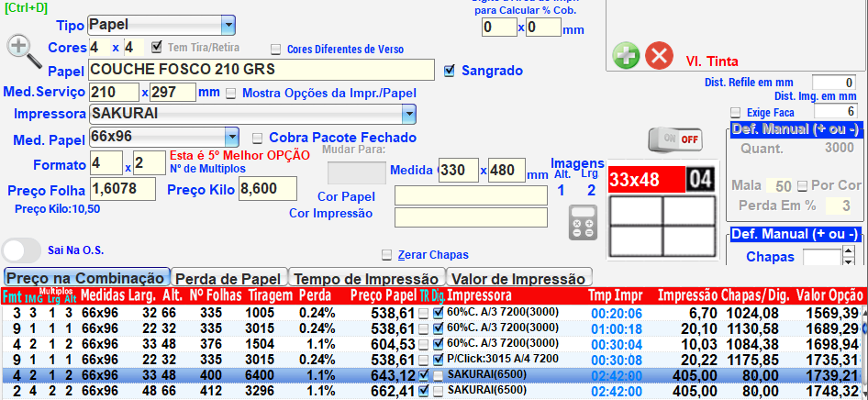Click the Valor Opção column header
Image resolution: width=868 pixels, height=400 pixels.
(x=828, y=296)
